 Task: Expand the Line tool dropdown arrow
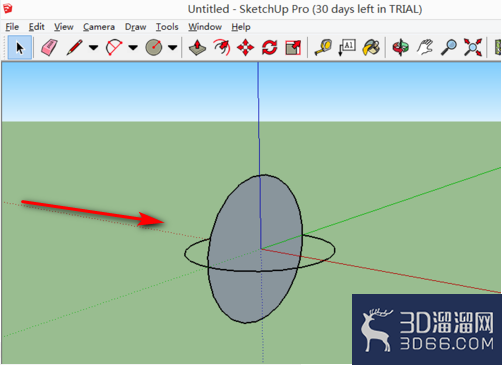(x=93, y=48)
